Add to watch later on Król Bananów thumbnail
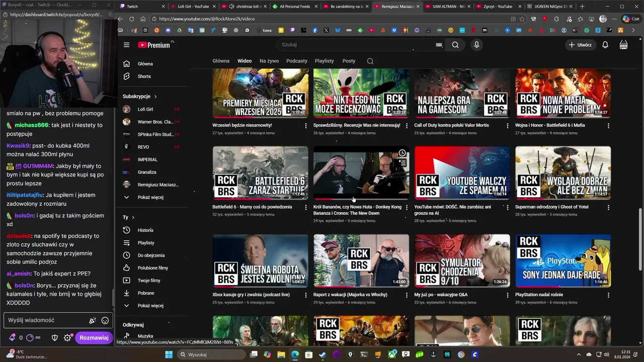 [402, 153]
